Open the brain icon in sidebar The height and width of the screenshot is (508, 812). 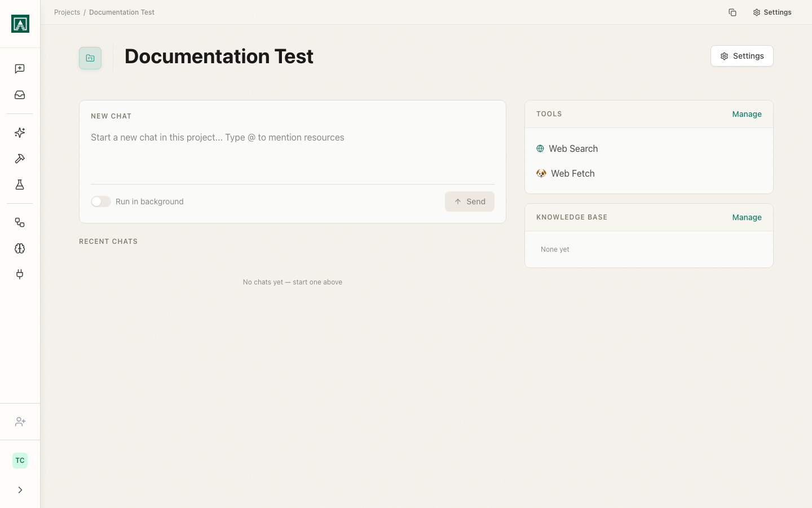(x=20, y=248)
